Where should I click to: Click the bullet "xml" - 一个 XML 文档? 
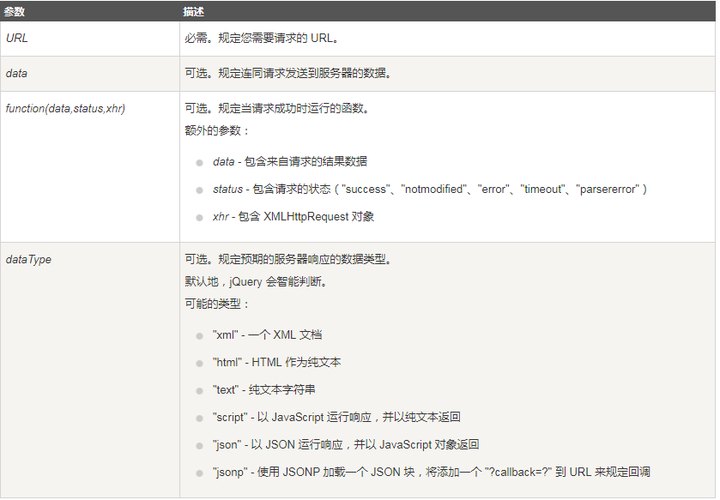pyautogui.click(x=267, y=335)
